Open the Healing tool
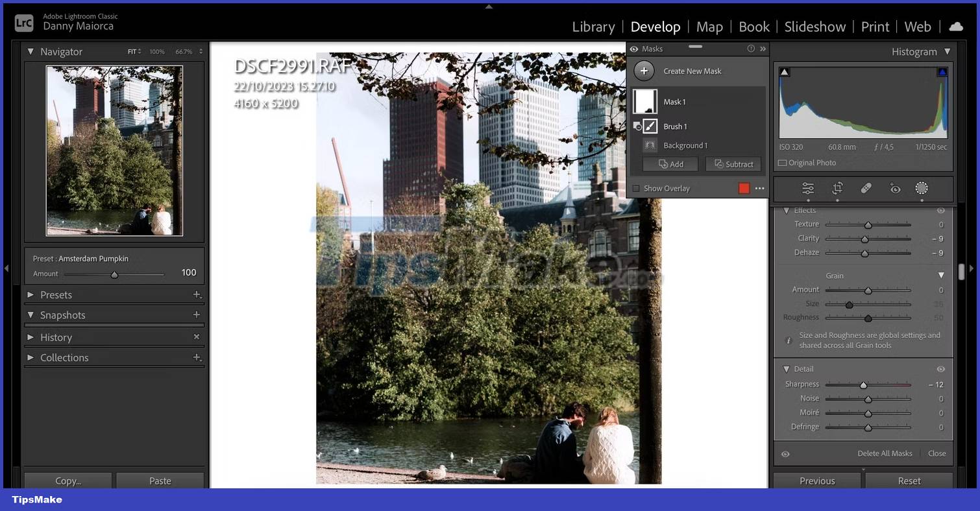 point(866,188)
